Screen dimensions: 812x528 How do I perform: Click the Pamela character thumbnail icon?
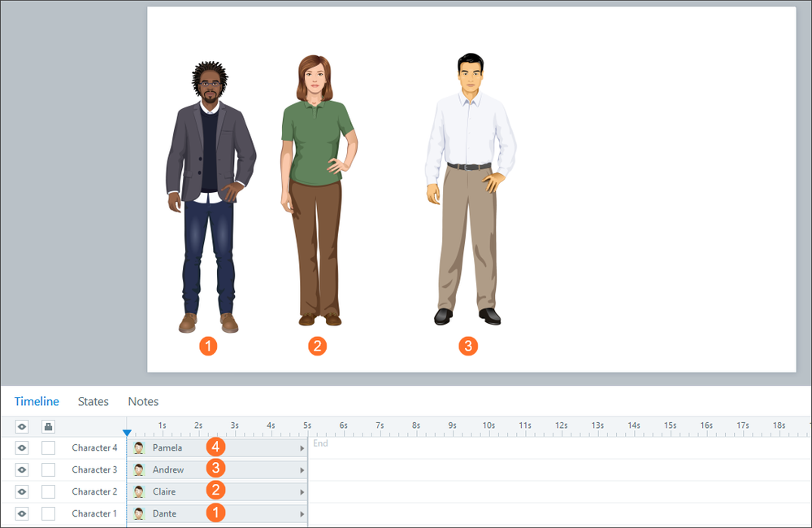click(x=139, y=447)
